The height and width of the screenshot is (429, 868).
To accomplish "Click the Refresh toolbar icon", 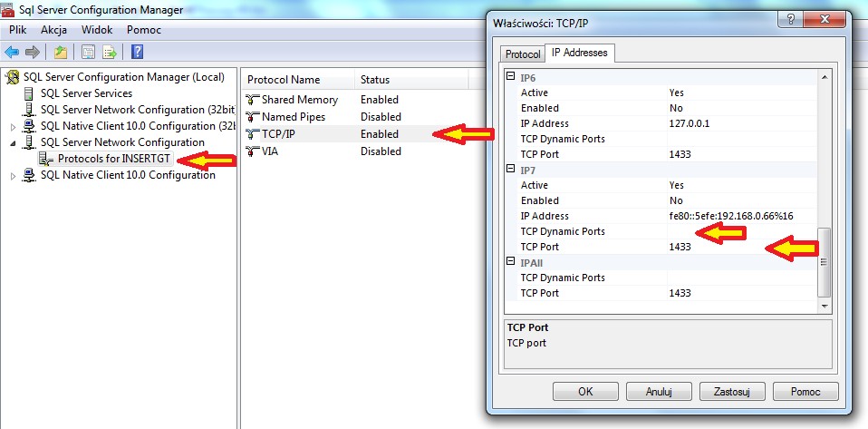I will pos(88,53).
